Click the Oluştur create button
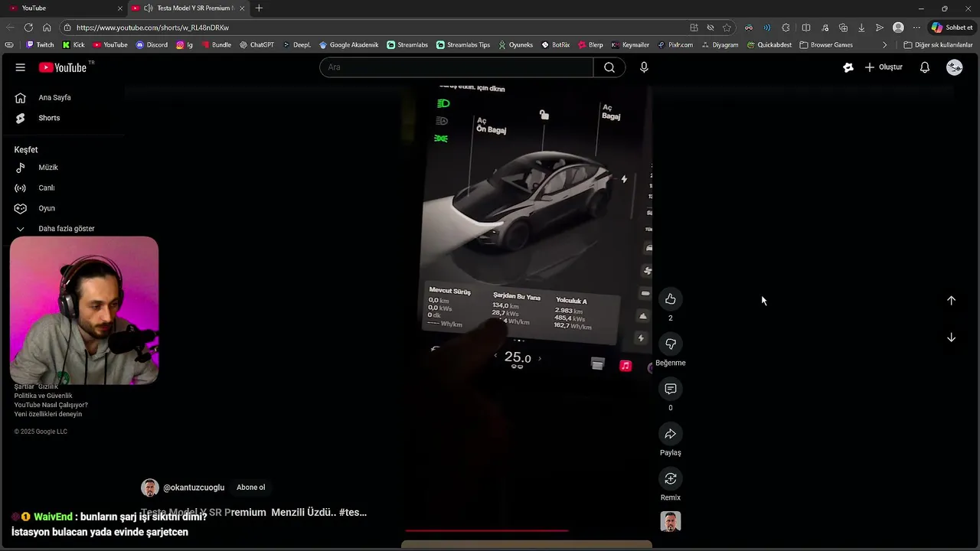 click(884, 67)
